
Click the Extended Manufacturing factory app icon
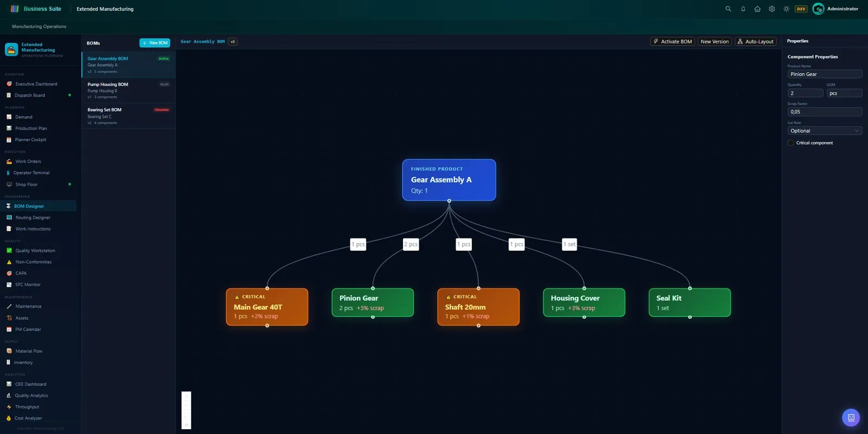11,49
